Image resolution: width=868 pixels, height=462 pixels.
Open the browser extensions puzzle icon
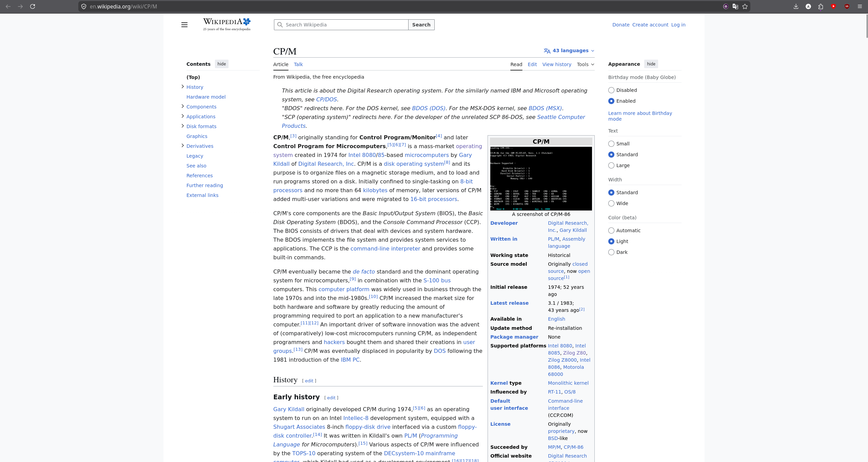tap(821, 6)
